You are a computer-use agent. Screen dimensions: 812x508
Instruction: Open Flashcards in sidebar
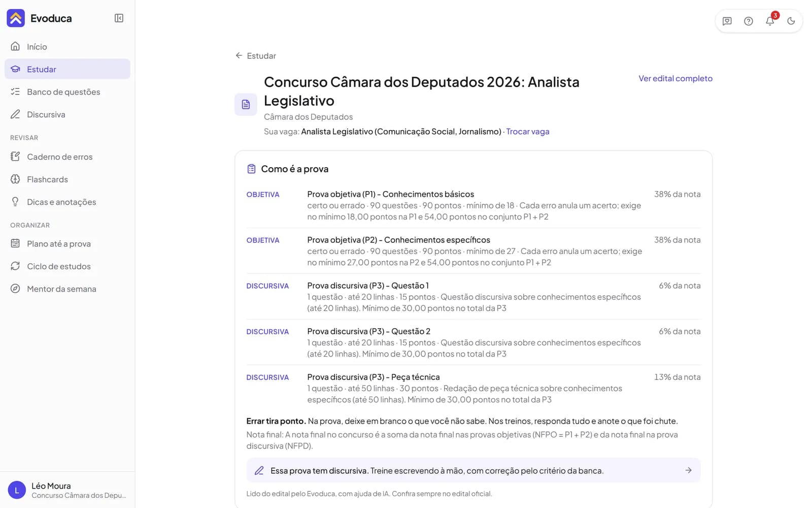tap(67, 179)
